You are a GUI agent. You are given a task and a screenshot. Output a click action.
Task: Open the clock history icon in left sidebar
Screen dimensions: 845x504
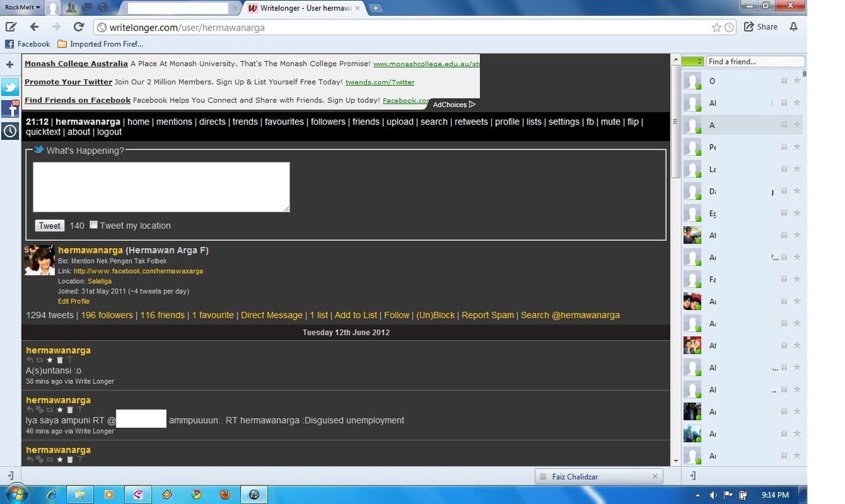coord(10,131)
